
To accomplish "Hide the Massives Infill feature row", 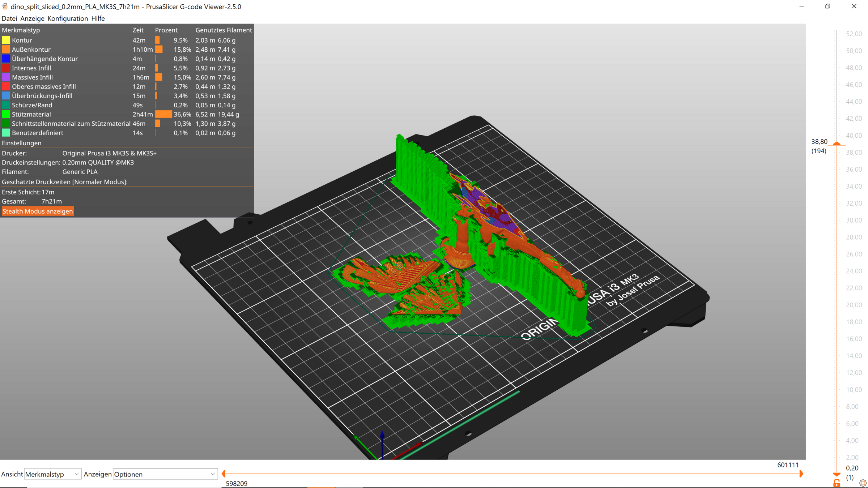I will click(x=127, y=77).
